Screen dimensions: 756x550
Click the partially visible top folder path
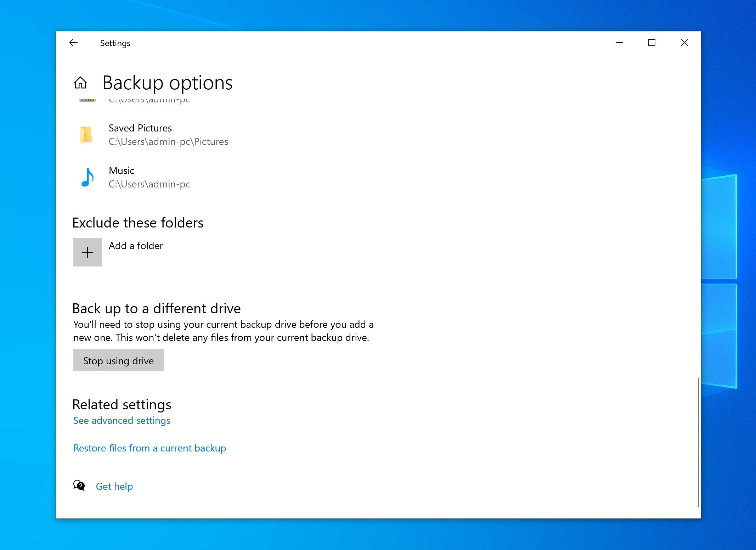pos(149,99)
